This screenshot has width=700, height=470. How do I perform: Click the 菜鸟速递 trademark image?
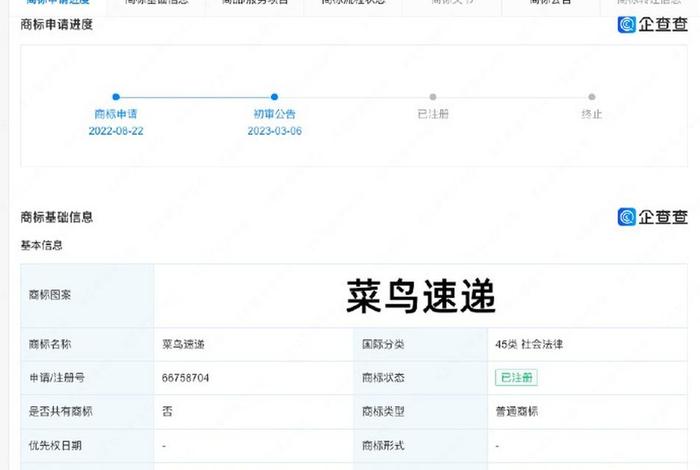click(x=421, y=295)
